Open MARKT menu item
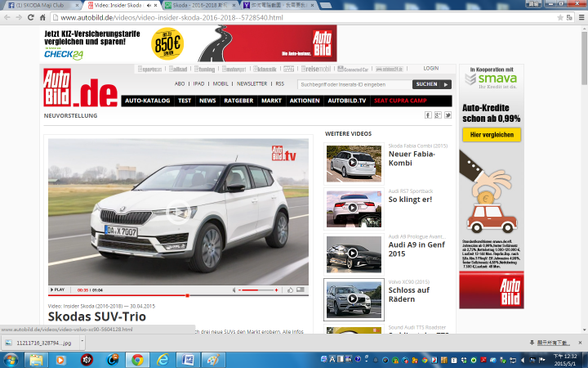The image size is (588, 368). click(x=271, y=101)
